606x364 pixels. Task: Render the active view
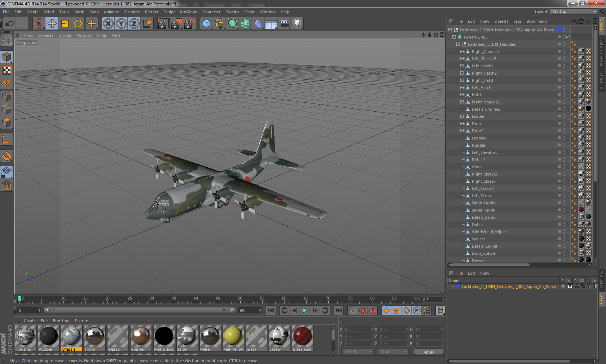pyautogui.click(x=163, y=24)
